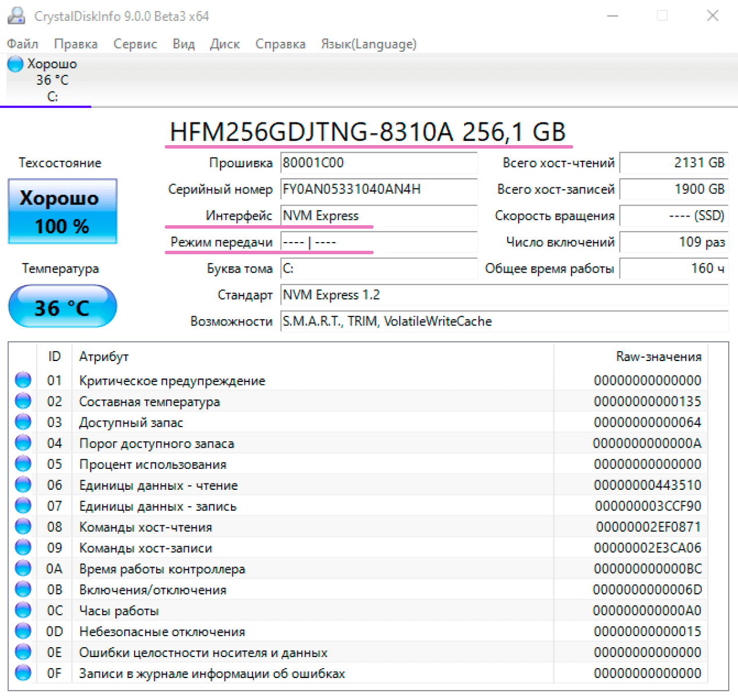Click the 36 °C temperature button
The image size is (738, 700).
(63, 306)
